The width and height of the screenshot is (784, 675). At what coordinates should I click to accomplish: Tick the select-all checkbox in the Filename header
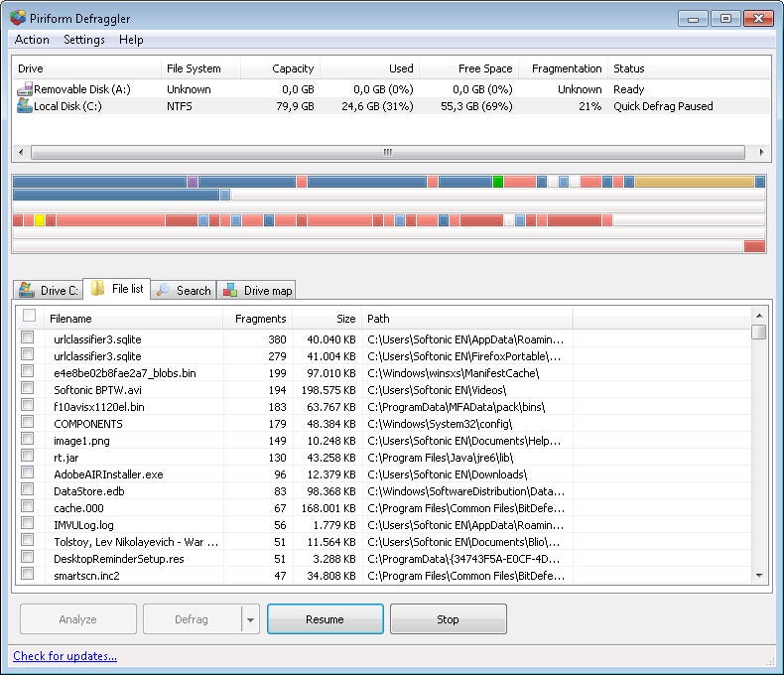[29, 315]
